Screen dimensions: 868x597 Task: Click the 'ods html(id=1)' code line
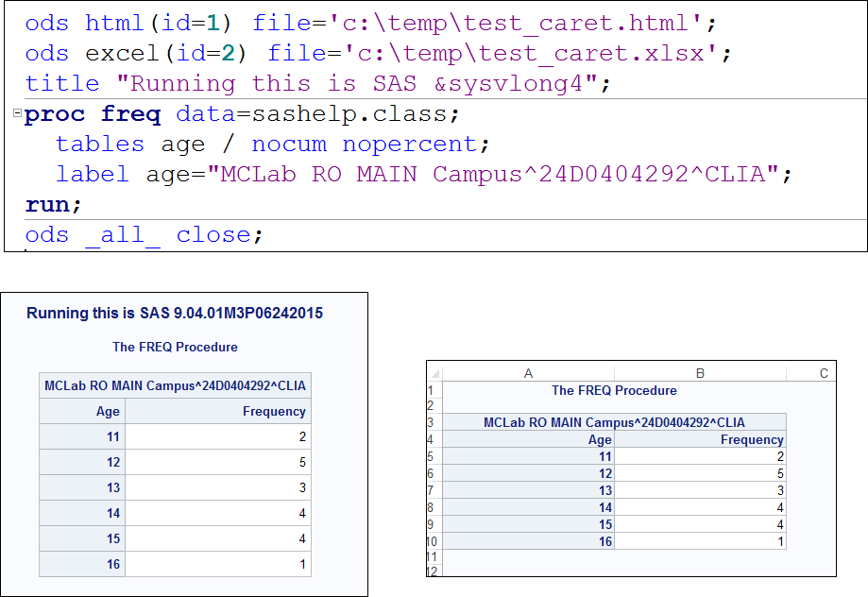(x=370, y=24)
